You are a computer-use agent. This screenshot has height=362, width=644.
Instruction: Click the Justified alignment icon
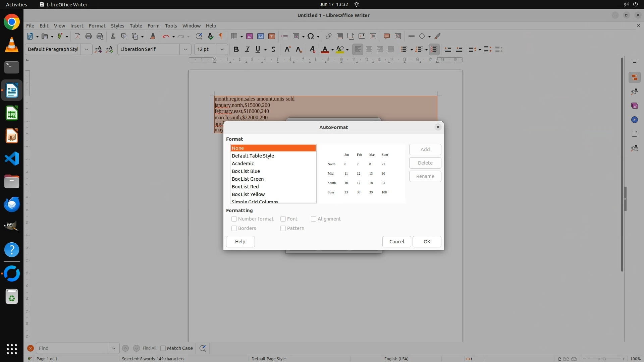[x=391, y=49]
